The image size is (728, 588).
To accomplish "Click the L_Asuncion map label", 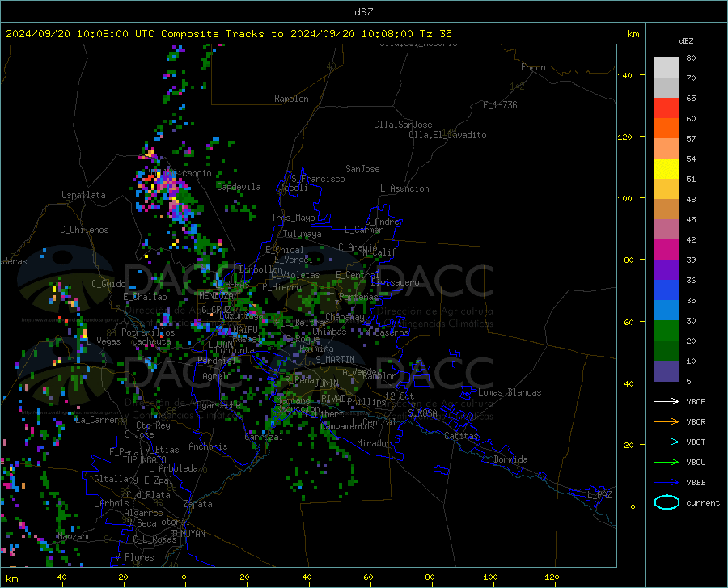I will click(x=404, y=188).
